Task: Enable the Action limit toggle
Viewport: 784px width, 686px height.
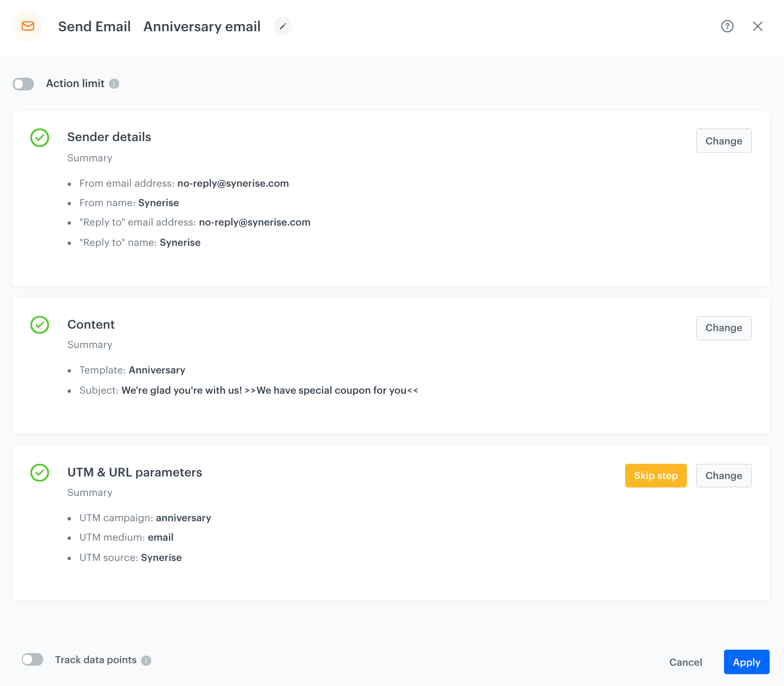Action: (x=23, y=84)
